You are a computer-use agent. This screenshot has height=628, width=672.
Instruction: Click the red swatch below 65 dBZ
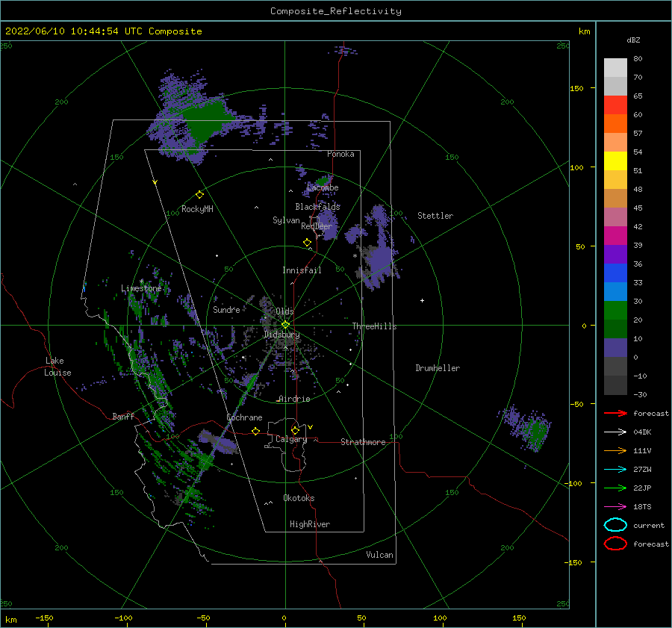pyautogui.click(x=615, y=105)
